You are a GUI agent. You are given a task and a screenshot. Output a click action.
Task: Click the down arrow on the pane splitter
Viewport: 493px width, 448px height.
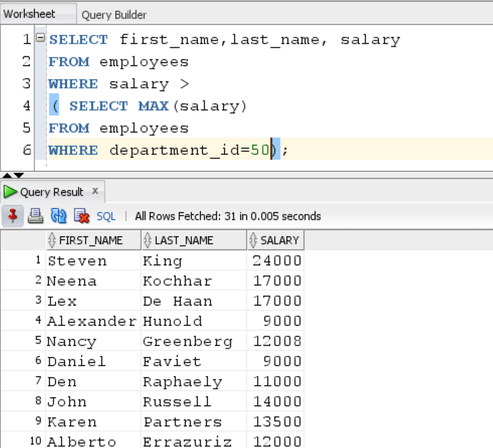click(19, 176)
